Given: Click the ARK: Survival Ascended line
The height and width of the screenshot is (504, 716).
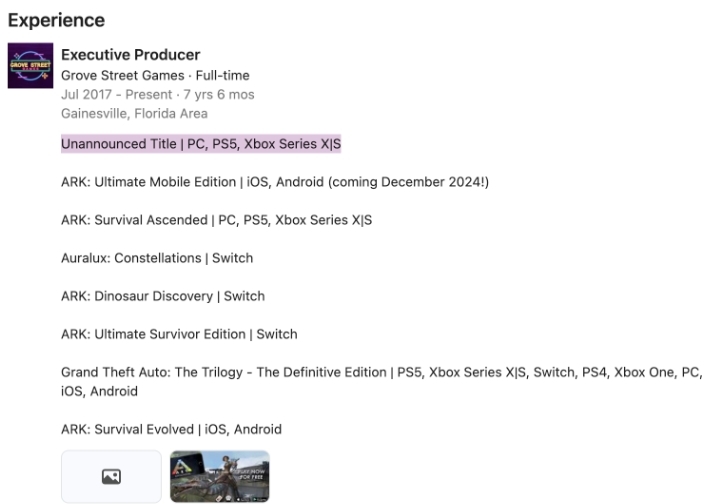Looking at the screenshot, I should click(216, 220).
